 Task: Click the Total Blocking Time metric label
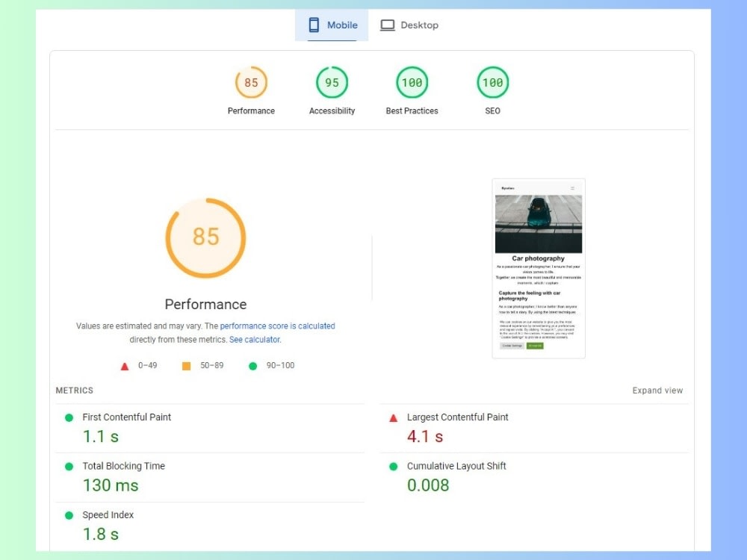(123, 466)
